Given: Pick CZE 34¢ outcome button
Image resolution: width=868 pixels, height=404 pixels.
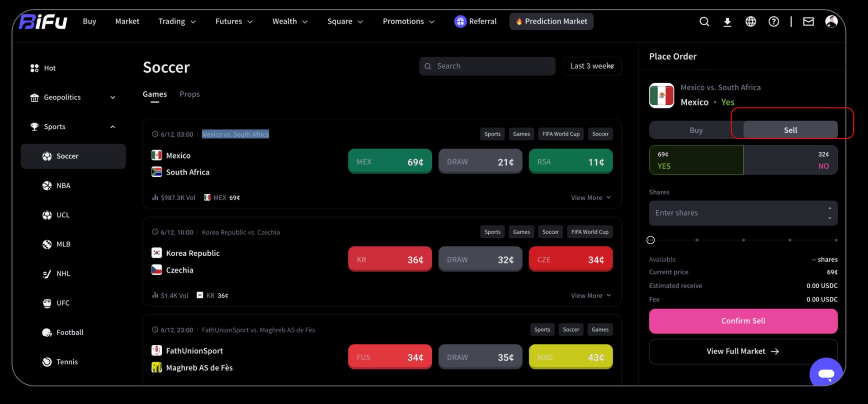Looking at the screenshot, I should click(x=571, y=259).
